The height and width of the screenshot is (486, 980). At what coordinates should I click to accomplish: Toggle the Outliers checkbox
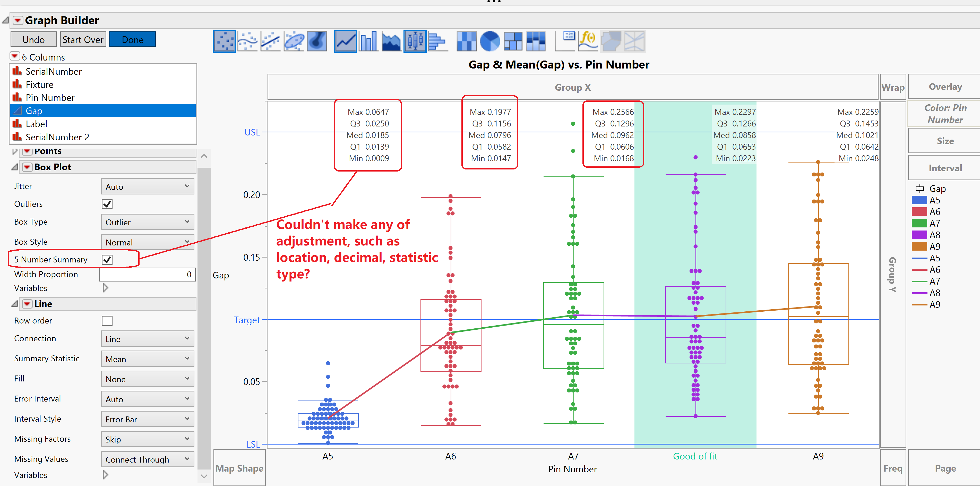107,204
